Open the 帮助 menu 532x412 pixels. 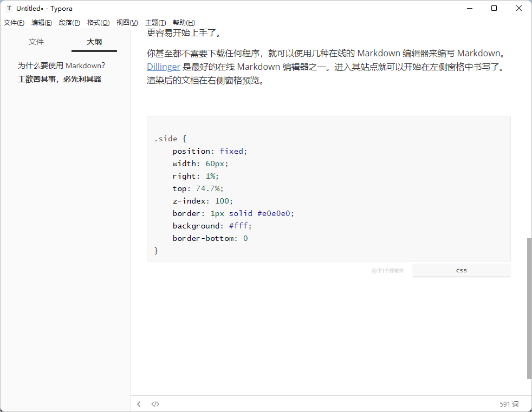click(x=184, y=23)
